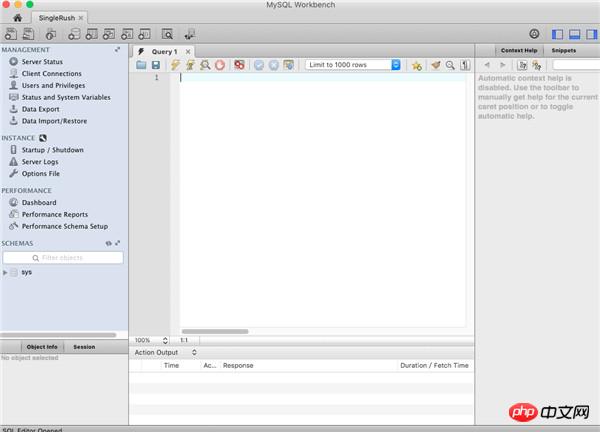Toggle continue-on-error execution mode
This screenshot has width=600, height=432.
point(239,65)
